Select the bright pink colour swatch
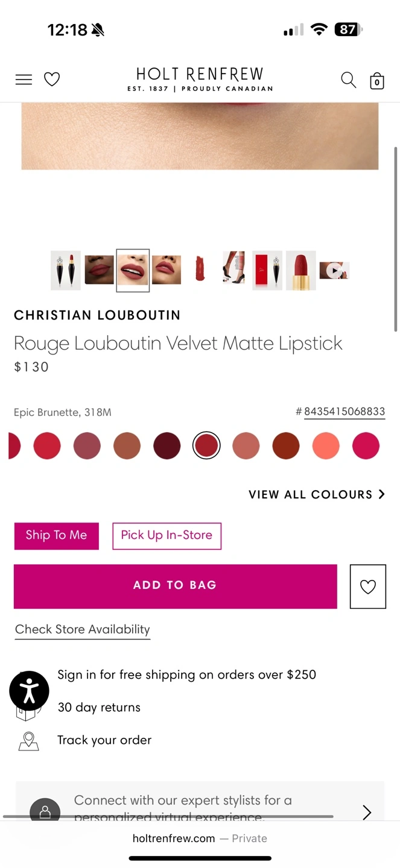This screenshot has height=868, width=400. (x=366, y=446)
